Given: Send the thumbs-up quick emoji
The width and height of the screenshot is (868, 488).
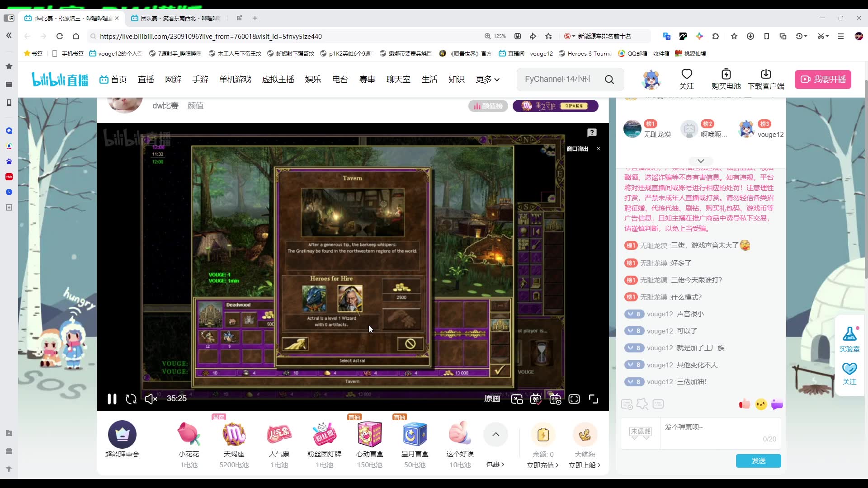Looking at the screenshot, I should (744, 404).
